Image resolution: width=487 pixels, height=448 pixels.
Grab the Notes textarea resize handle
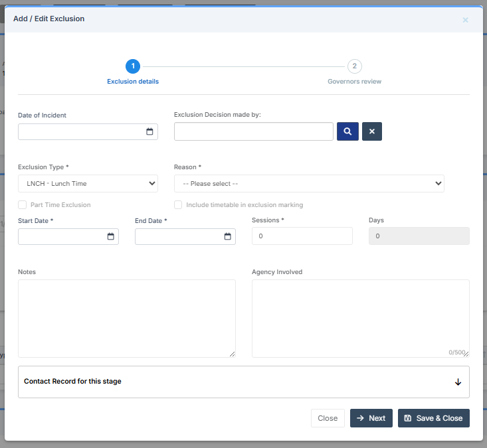pyautogui.click(x=233, y=354)
